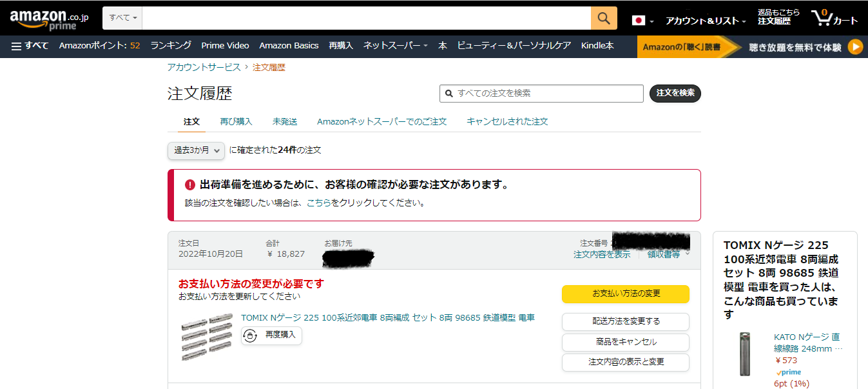Click 配送方法を変更する button
The image size is (868, 389).
[626, 321]
